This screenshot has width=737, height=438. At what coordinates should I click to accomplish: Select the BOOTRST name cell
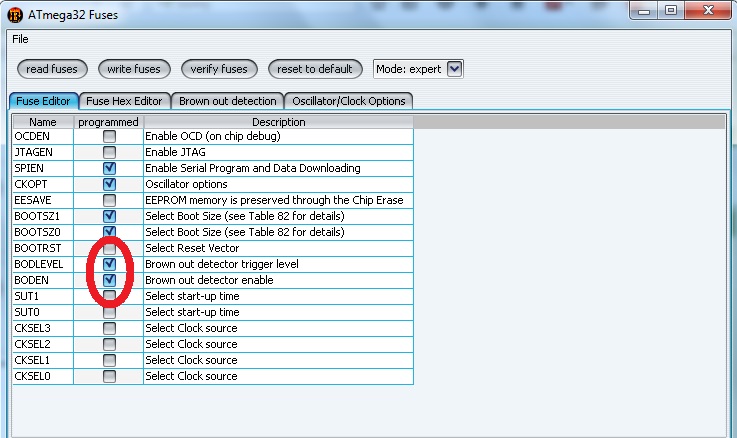click(x=43, y=248)
